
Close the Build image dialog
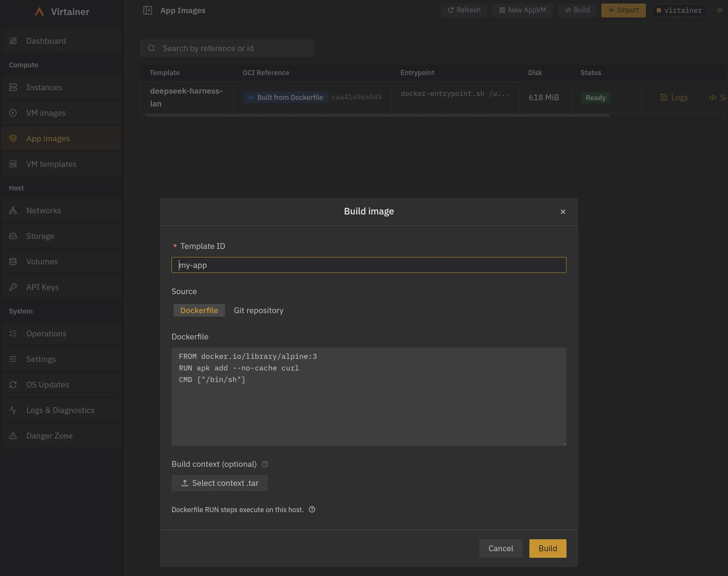(563, 212)
